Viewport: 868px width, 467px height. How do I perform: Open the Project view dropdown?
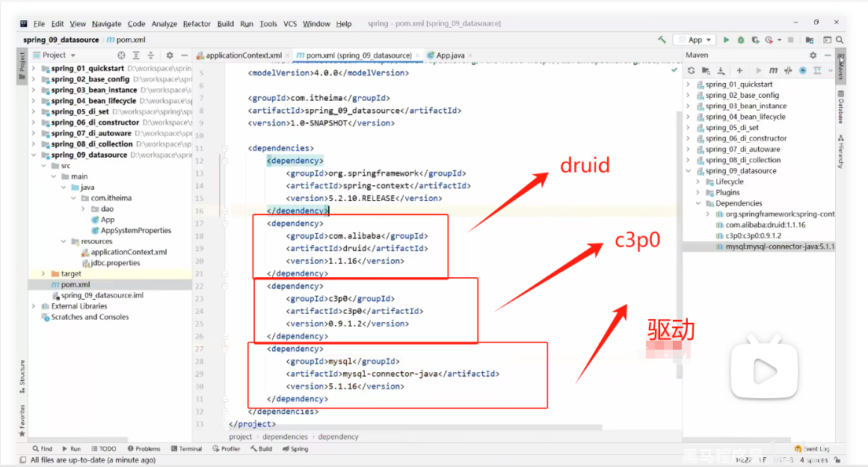55,55
